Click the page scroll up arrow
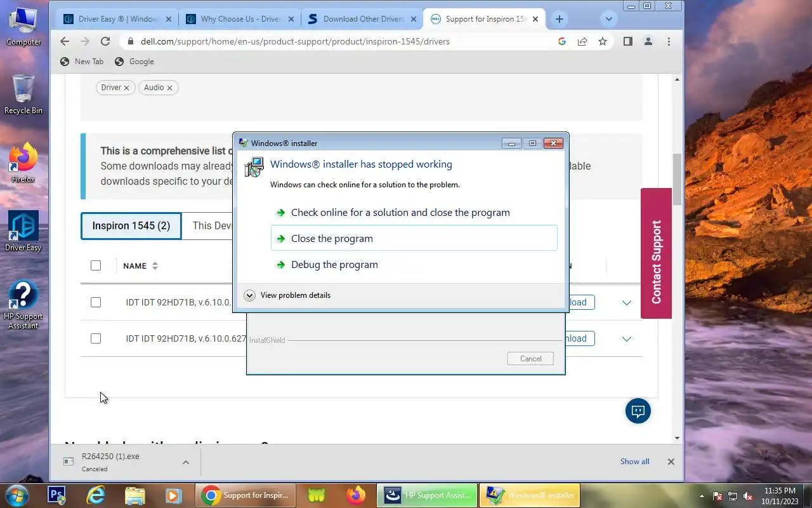 pyautogui.click(x=677, y=80)
